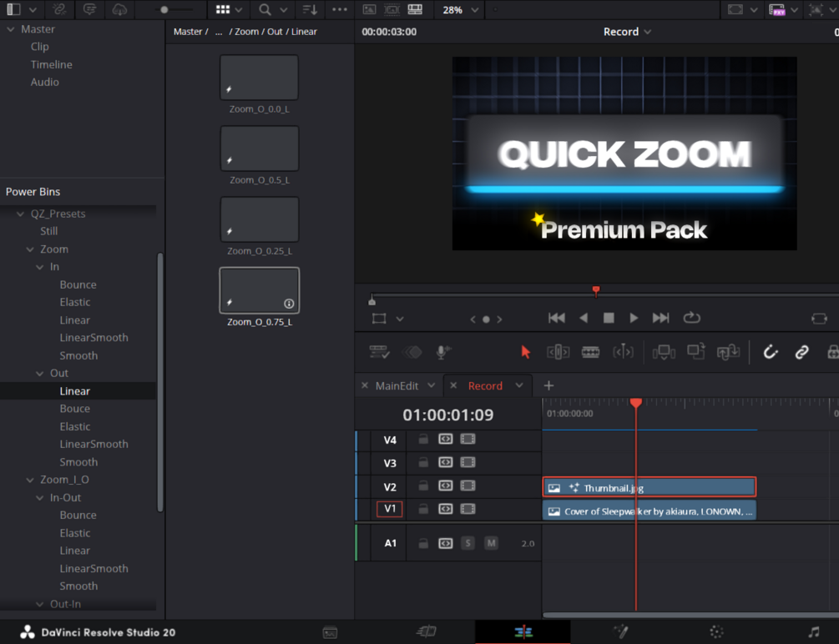The width and height of the screenshot is (839, 644).
Task: Select the Thumbnail.jpg clip on V2
Action: (x=649, y=487)
